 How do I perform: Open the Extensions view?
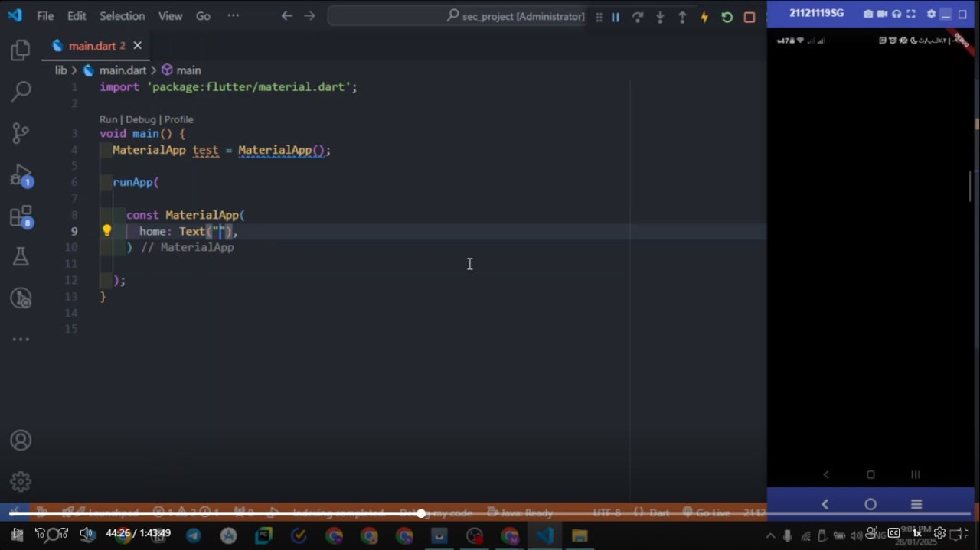21,216
